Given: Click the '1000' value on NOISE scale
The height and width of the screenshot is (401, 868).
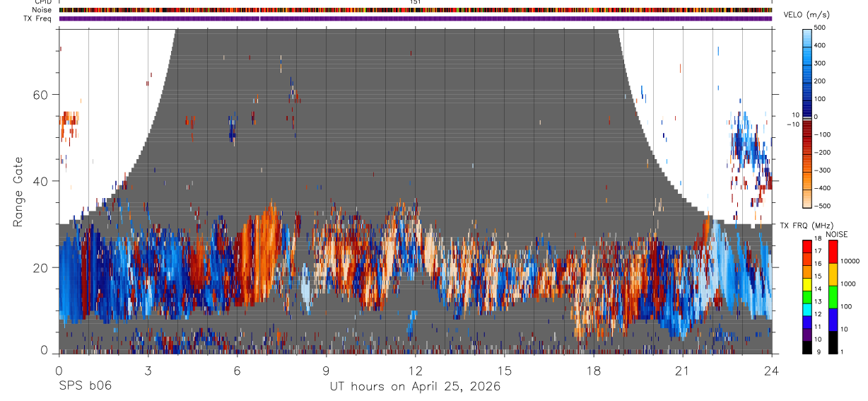Looking at the screenshot, I should coord(849,284).
